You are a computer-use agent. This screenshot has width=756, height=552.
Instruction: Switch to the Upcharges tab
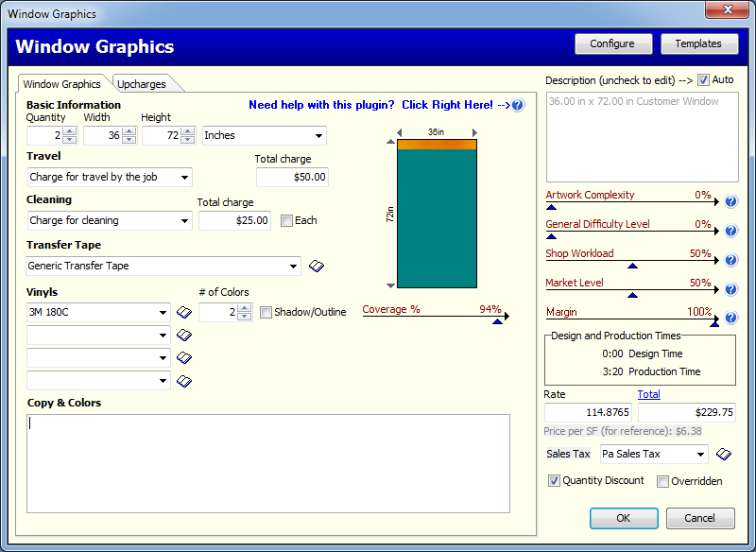pos(142,84)
